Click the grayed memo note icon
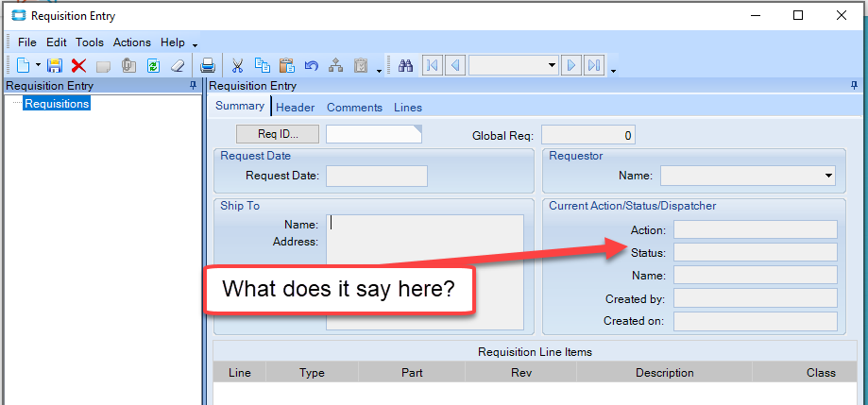The image size is (868, 405). pos(104,66)
